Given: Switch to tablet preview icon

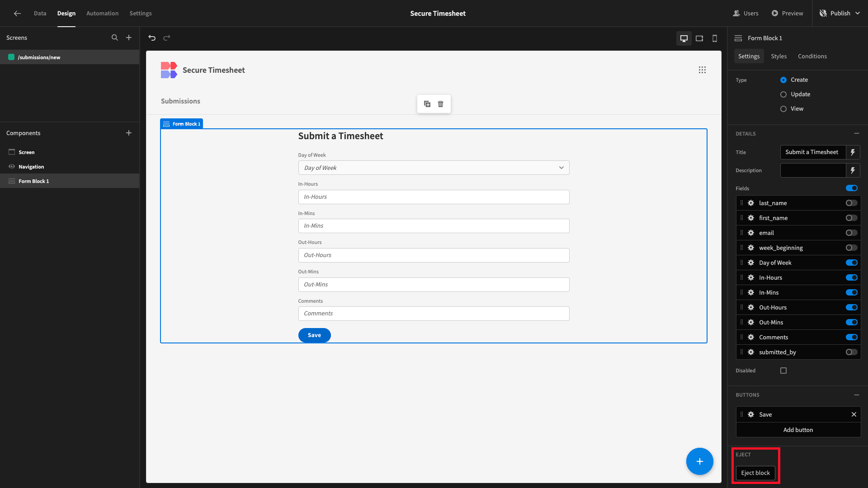Looking at the screenshot, I should (699, 38).
